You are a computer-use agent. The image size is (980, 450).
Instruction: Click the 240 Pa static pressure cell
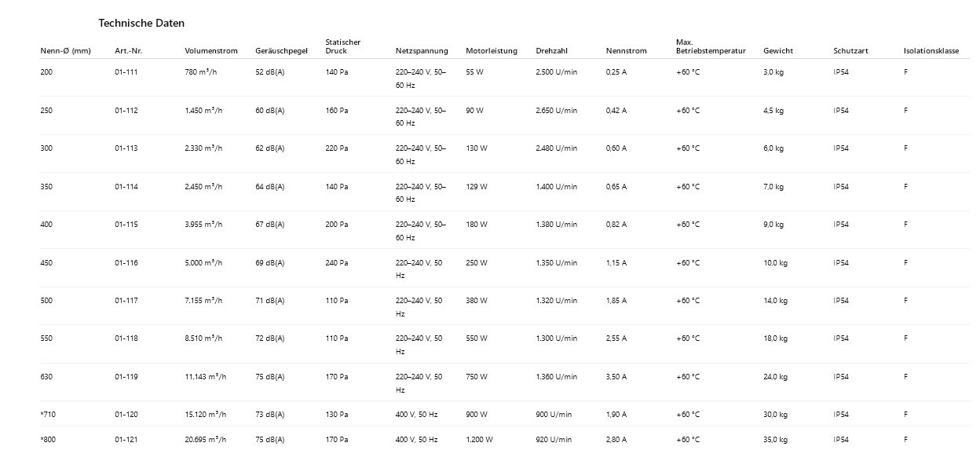(x=337, y=263)
